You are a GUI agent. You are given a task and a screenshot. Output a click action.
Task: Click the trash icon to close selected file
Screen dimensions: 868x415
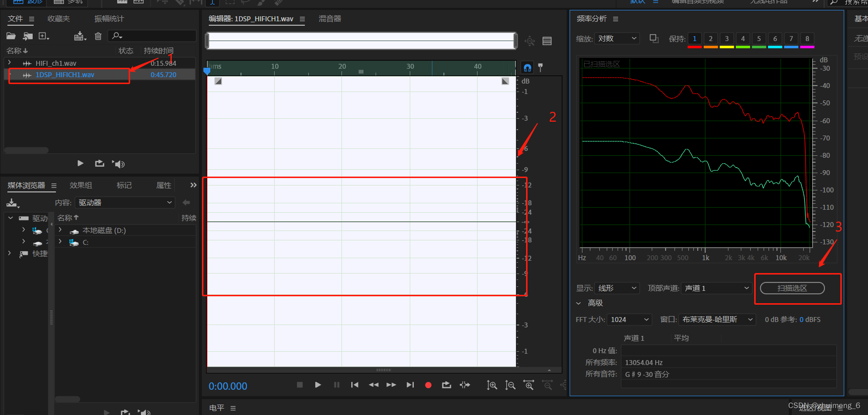point(98,36)
